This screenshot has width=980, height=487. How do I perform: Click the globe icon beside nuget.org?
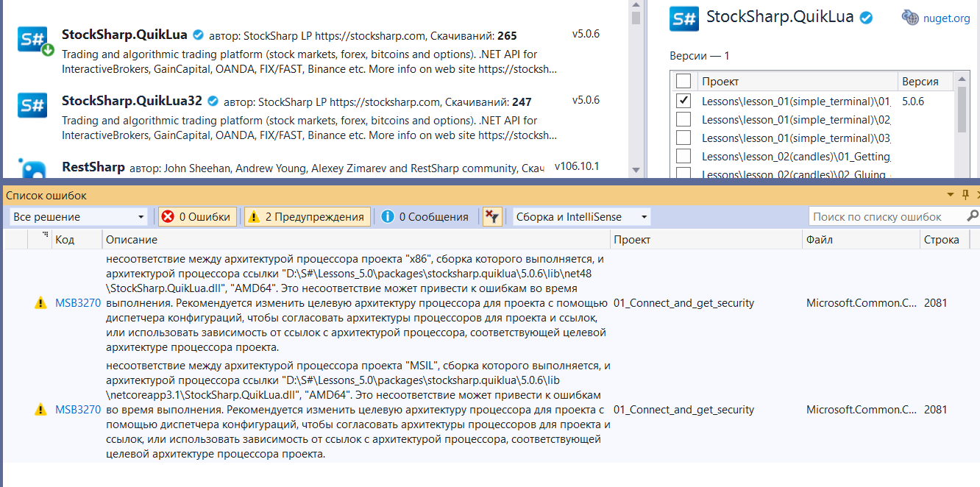tap(910, 18)
